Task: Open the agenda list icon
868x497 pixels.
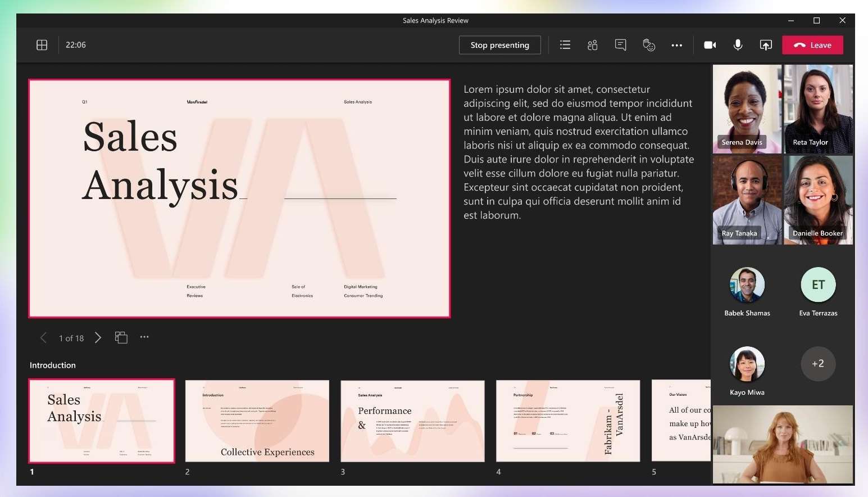Action: coord(565,45)
